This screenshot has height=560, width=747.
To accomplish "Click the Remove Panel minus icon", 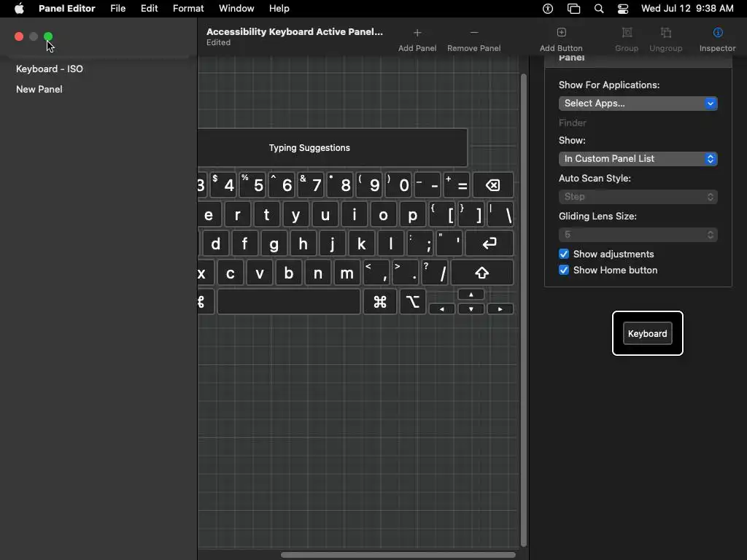I will 474,33.
